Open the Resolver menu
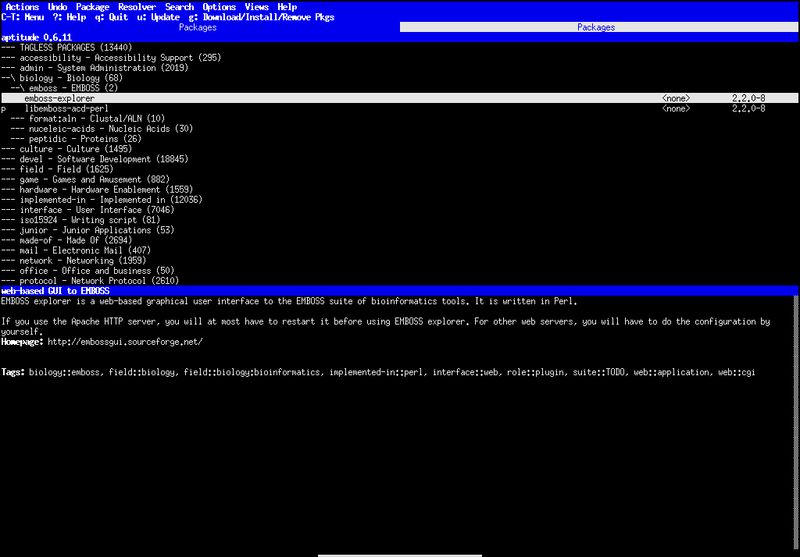The width and height of the screenshot is (800, 557). point(137,7)
